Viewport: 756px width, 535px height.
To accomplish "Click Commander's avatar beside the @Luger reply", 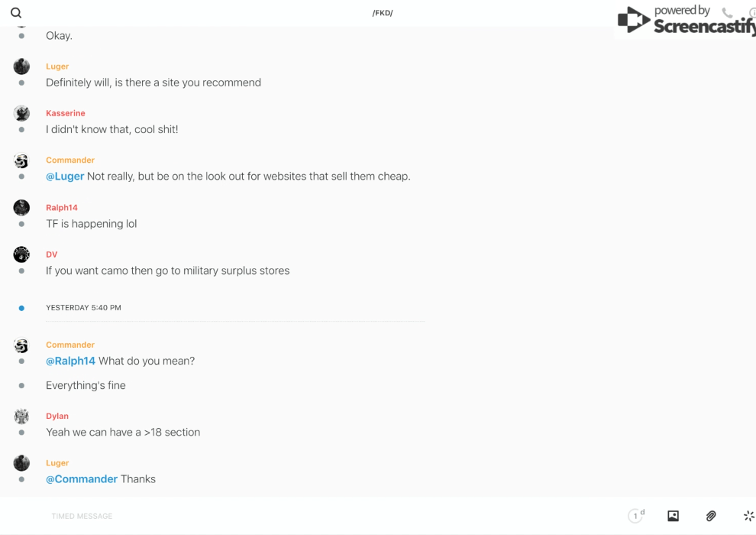I will pyautogui.click(x=21, y=160).
